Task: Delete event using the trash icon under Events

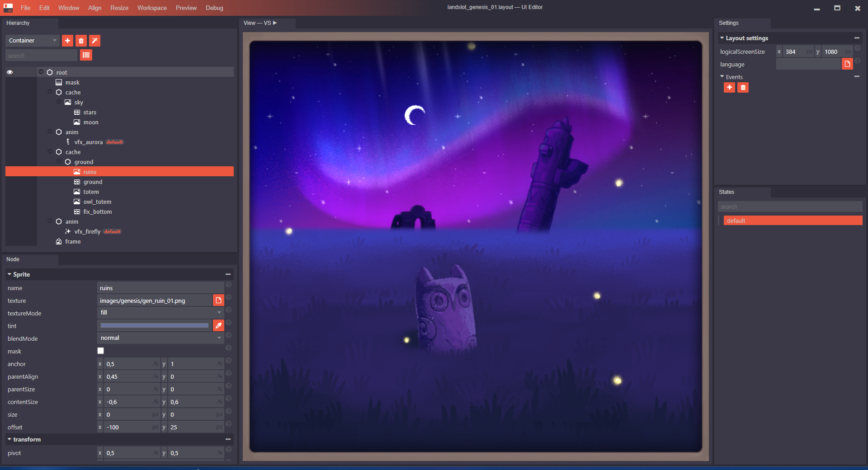Action: click(x=743, y=88)
